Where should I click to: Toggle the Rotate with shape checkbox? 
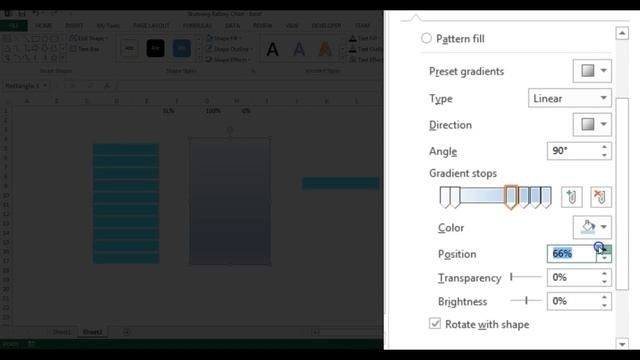(x=435, y=324)
